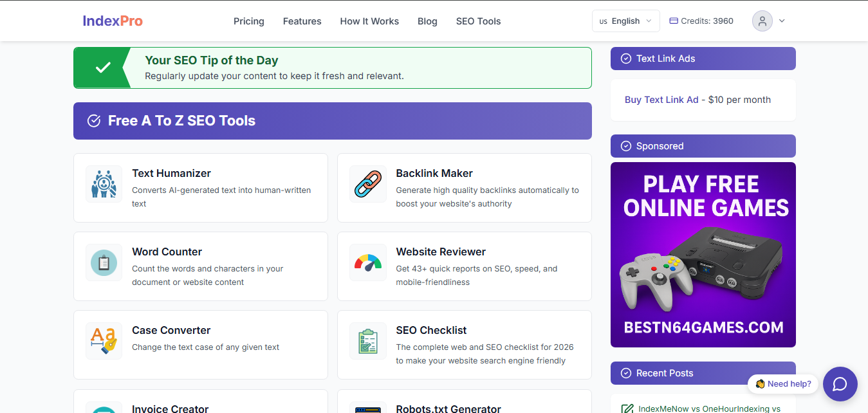Open the SEO Checklist title link
This screenshot has height=413, width=868.
coord(431,330)
